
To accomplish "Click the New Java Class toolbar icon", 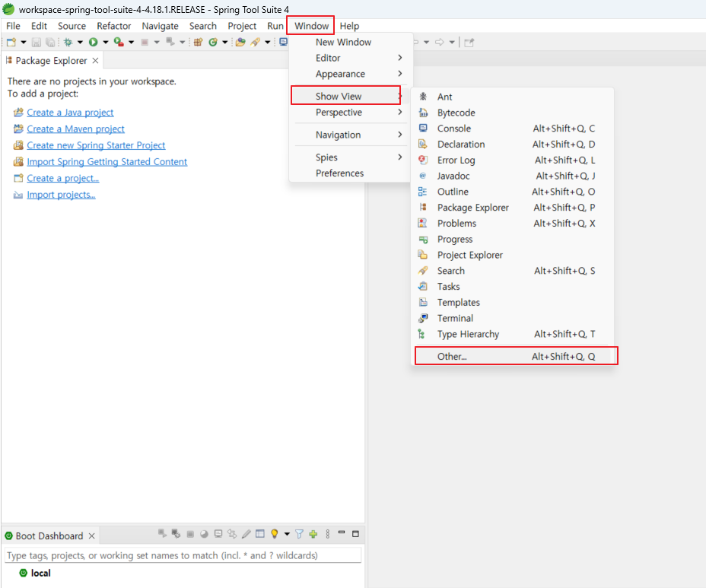I will 213,43.
